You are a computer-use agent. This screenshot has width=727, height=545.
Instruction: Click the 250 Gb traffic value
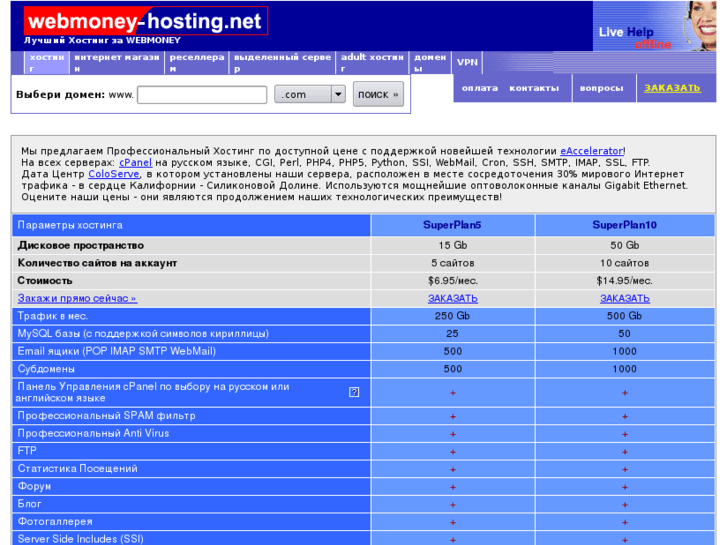coord(452,316)
